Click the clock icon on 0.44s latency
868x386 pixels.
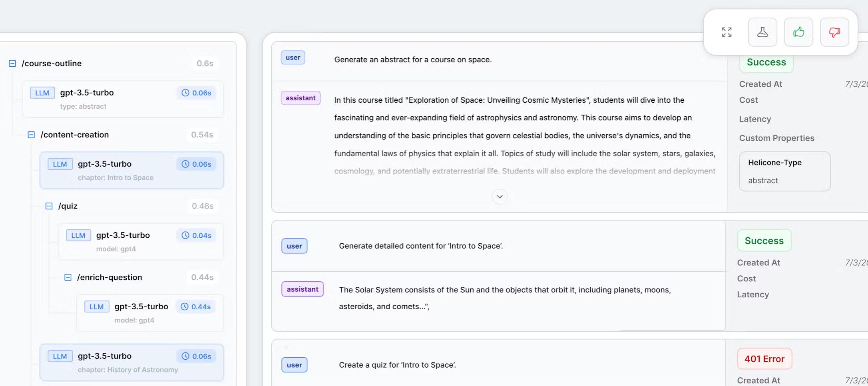185,306
